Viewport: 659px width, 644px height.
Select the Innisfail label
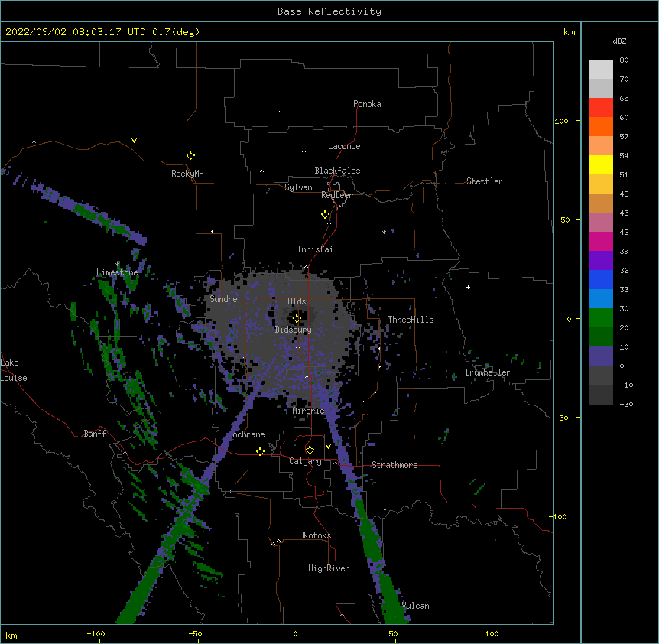[317, 249]
